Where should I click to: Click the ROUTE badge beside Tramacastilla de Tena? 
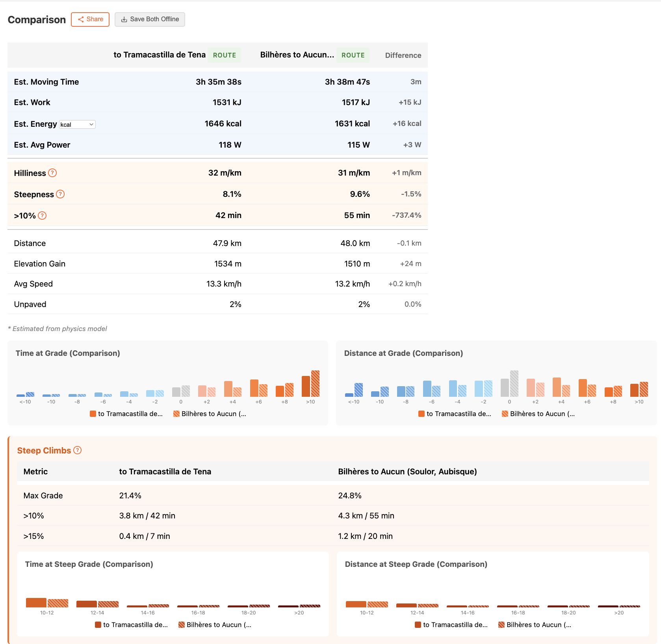tap(225, 55)
